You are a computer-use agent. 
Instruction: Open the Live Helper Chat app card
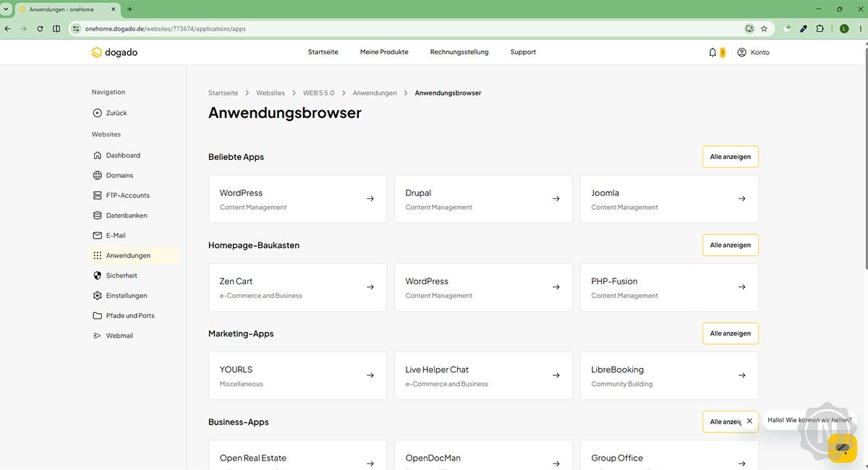point(483,375)
